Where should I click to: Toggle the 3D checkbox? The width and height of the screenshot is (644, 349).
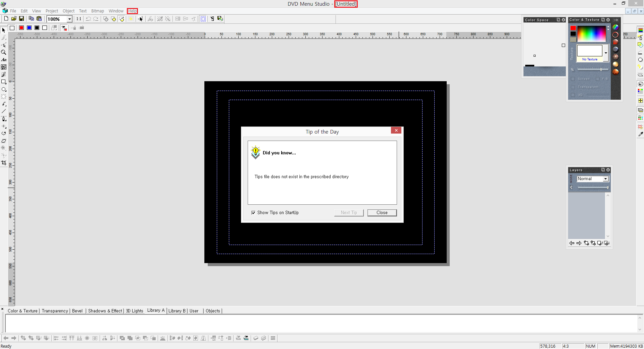pos(573,95)
